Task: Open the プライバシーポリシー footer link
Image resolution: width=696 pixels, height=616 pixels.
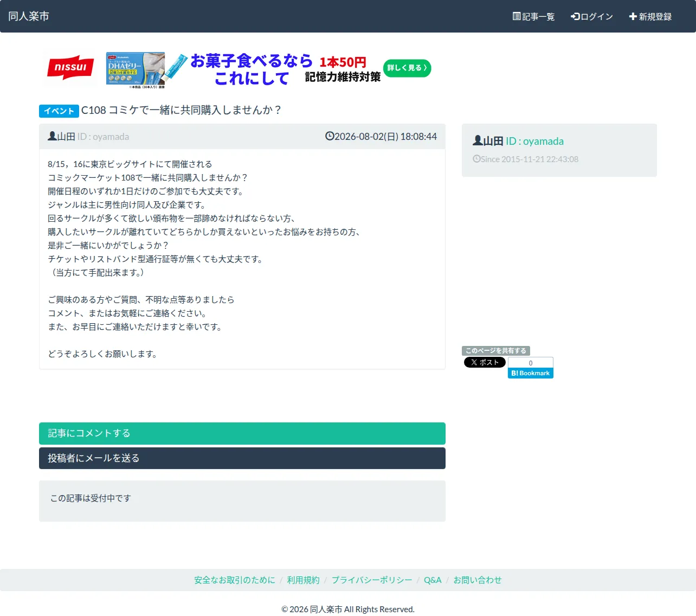Action: point(372,580)
